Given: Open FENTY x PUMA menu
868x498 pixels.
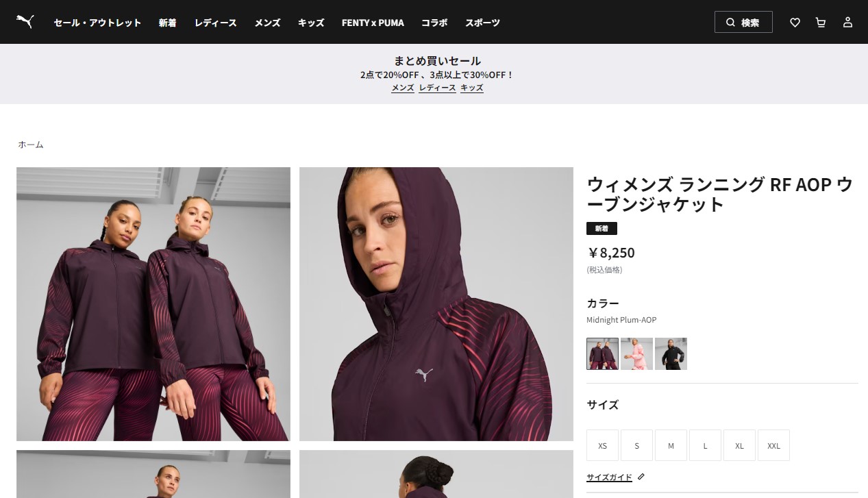Looking at the screenshot, I should point(373,23).
